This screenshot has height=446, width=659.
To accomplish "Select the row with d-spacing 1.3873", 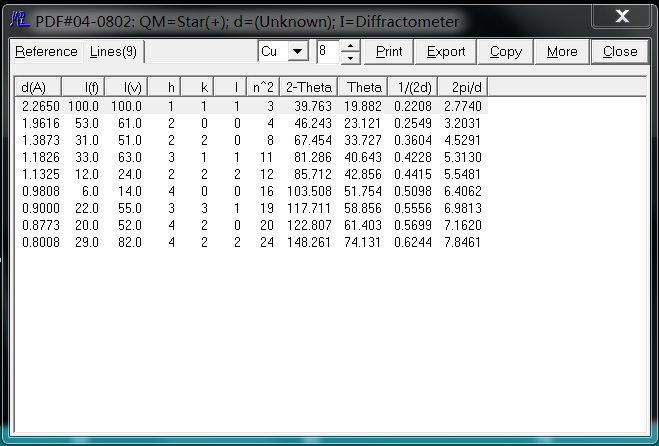I will click(252, 140).
